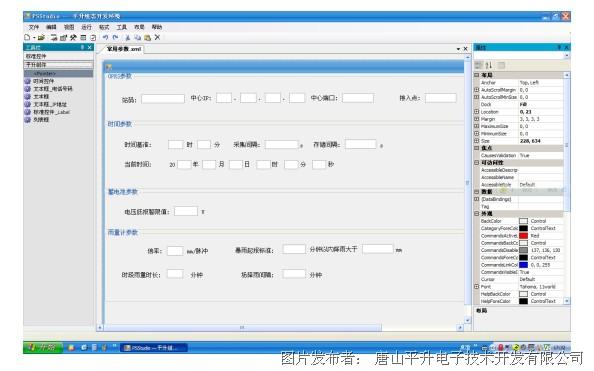Expand the MaximumSize property
The height and width of the screenshot is (371, 594).
(477, 126)
